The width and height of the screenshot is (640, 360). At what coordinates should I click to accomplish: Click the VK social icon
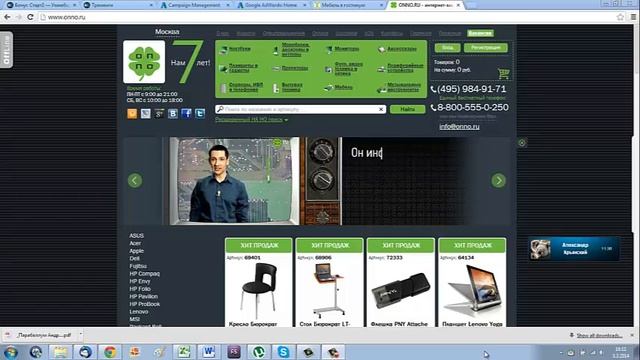coord(173,113)
